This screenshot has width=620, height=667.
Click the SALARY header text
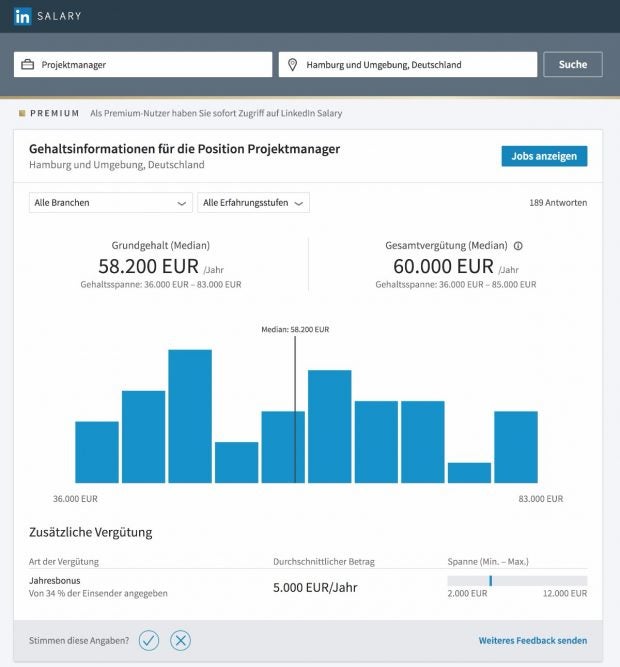pyautogui.click(x=60, y=16)
